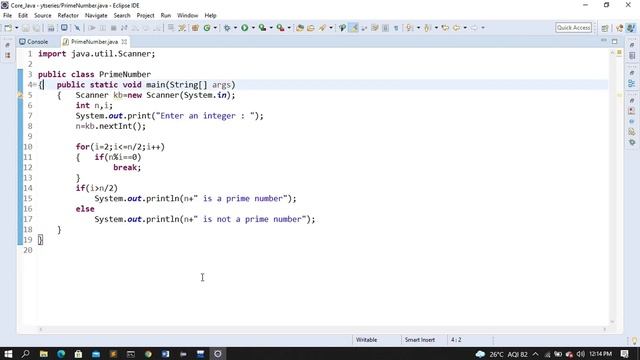Screen dimensions: 640x360
Task: Open the File menu
Action: 7,16
